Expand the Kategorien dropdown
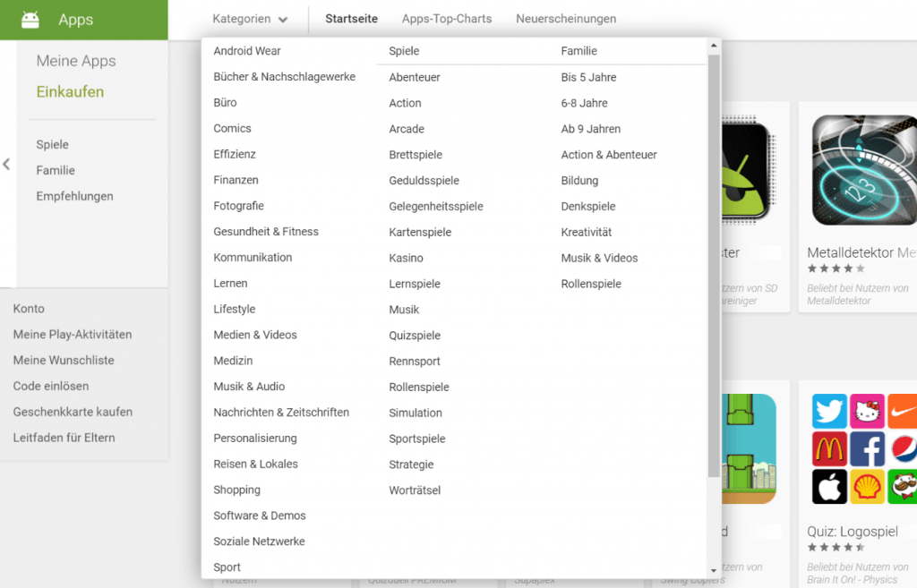Image resolution: width=917 pixels, height=588 pixels. point(250,19)
